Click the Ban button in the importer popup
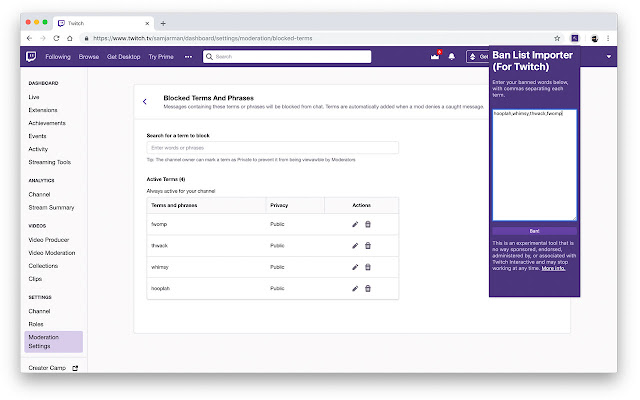The image size is (640, 400). coord(534,231)
